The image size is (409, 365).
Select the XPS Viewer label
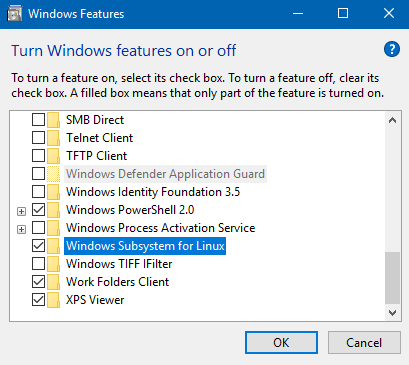tap(95, 300)
